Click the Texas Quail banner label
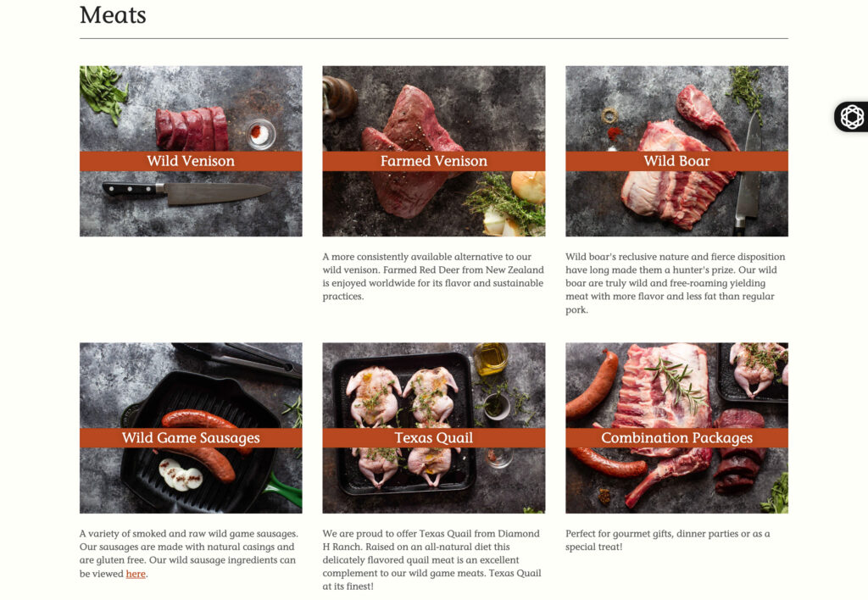Image resolution: width=868 pixels, height=600 pixels. [x=434, y=438]
